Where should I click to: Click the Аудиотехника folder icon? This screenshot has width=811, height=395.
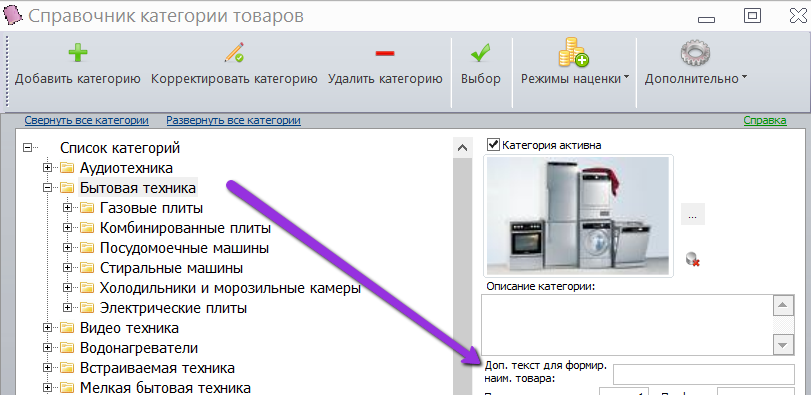(67, 168)
